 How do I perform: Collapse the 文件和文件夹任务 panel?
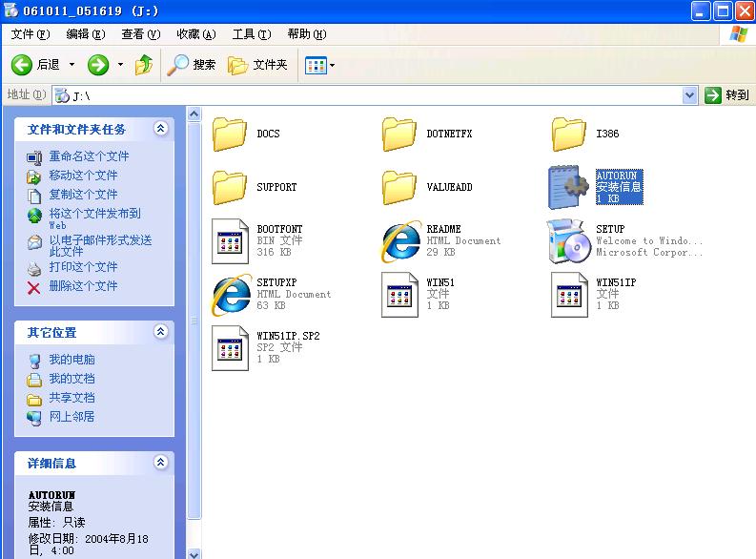160,128
